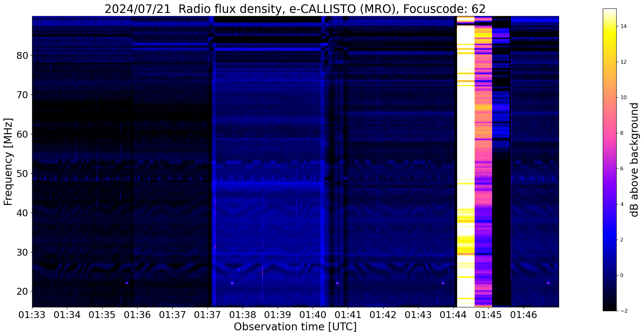Click the colorbar tick label 8
644x336 pixels.
(621, 133)
